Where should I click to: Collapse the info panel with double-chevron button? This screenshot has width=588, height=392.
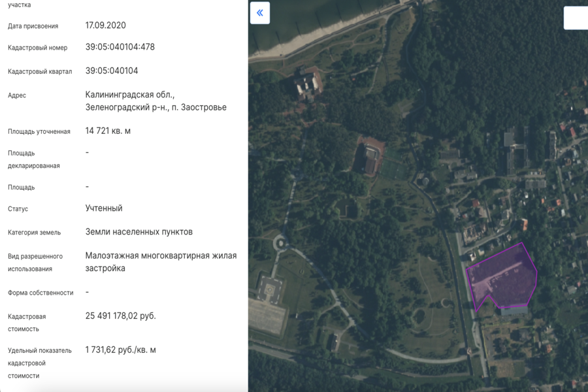pyautogui.click(x=260, y=13)
